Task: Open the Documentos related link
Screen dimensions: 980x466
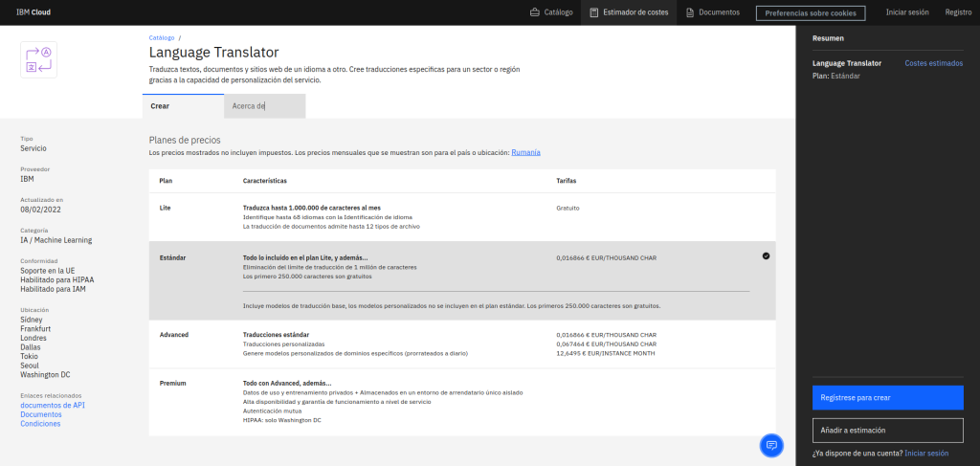Action: pyautogui.click(x=40, y=414)
